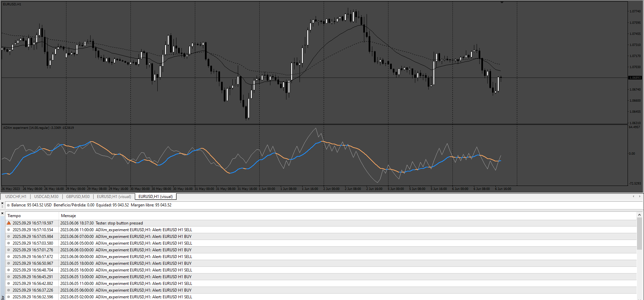The image size is (644, 300).
Task: Click the left chart tabs arrow
Action: click(633, 196)
